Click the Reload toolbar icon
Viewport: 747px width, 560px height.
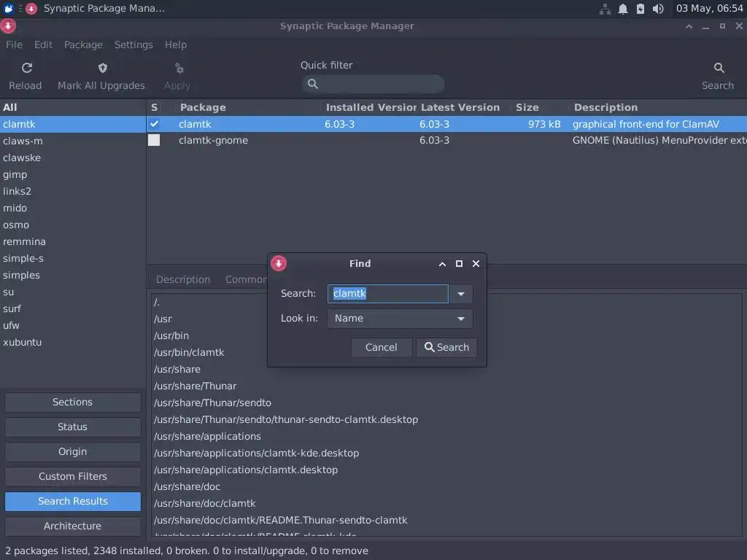click(x=27, y=68)
